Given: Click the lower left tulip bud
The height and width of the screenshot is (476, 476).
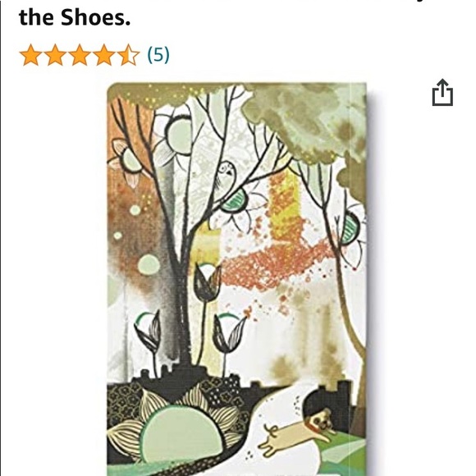Looking at the screenshot, I should coord(149,332).
